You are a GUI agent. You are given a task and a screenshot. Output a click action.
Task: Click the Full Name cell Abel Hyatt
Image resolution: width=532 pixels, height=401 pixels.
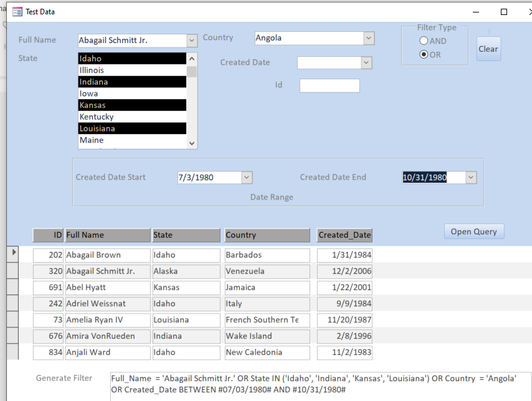(x=108, y=287)
